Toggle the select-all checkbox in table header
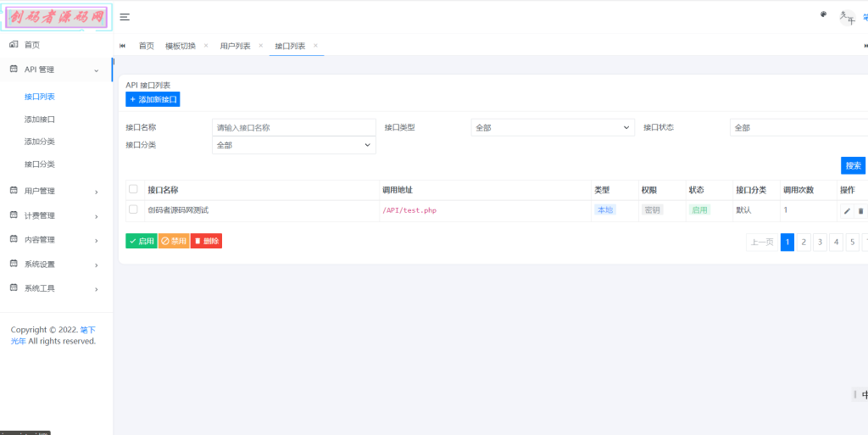Screen dimensions: 868x435 pyautogui.click(x=133, y=189)
